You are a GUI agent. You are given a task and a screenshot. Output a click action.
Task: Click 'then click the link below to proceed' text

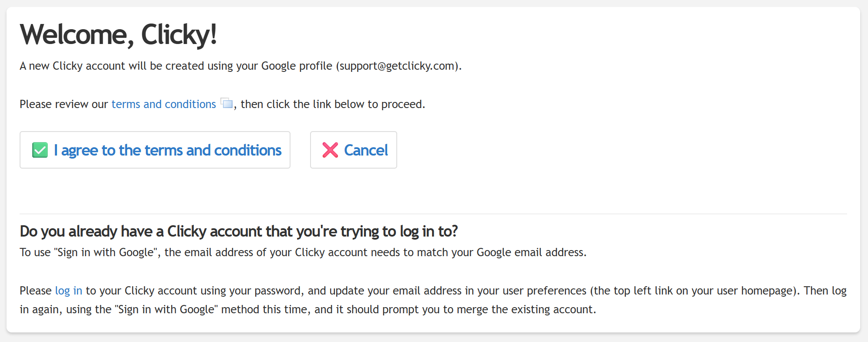pyautogui.click(x=333, y=104)
